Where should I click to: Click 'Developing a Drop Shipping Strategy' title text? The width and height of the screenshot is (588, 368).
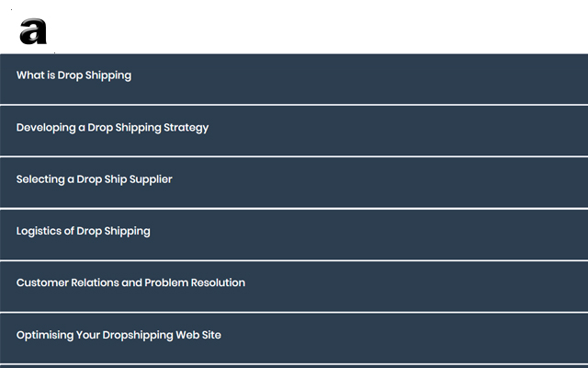coord(112,127)
